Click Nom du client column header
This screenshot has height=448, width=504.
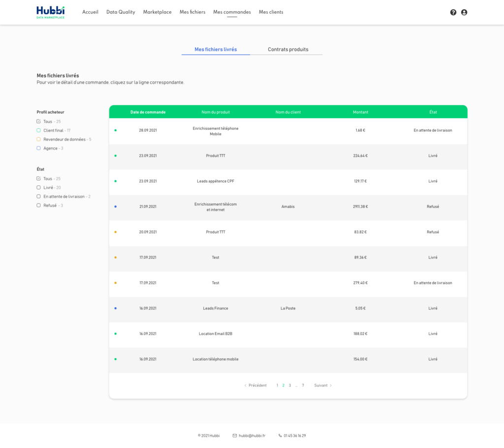pos(288,112)
